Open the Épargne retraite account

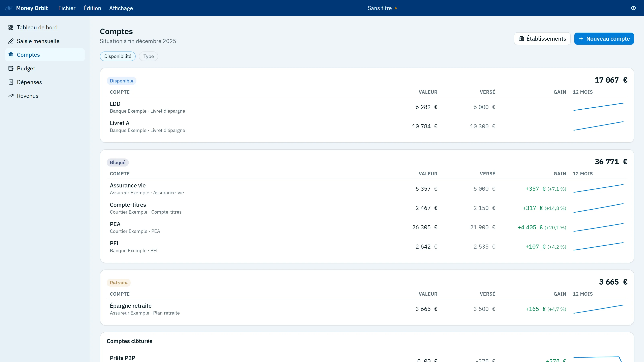pyautogui.click(x=367, y=309)
